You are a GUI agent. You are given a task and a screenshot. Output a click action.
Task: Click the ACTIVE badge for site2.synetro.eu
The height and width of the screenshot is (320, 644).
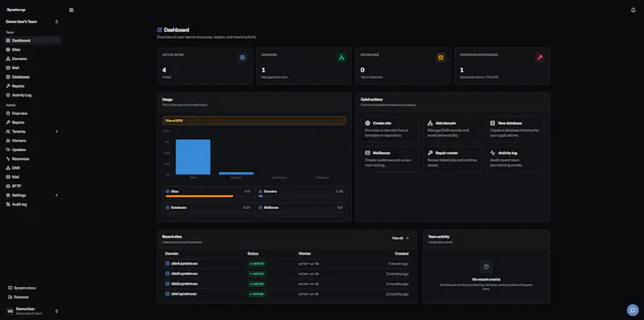pyautogui.click(x=257, y=284)
